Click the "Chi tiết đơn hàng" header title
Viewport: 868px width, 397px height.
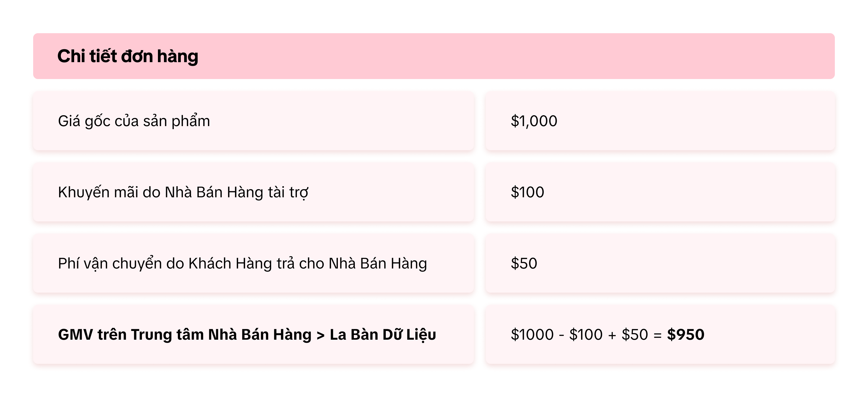127,56
